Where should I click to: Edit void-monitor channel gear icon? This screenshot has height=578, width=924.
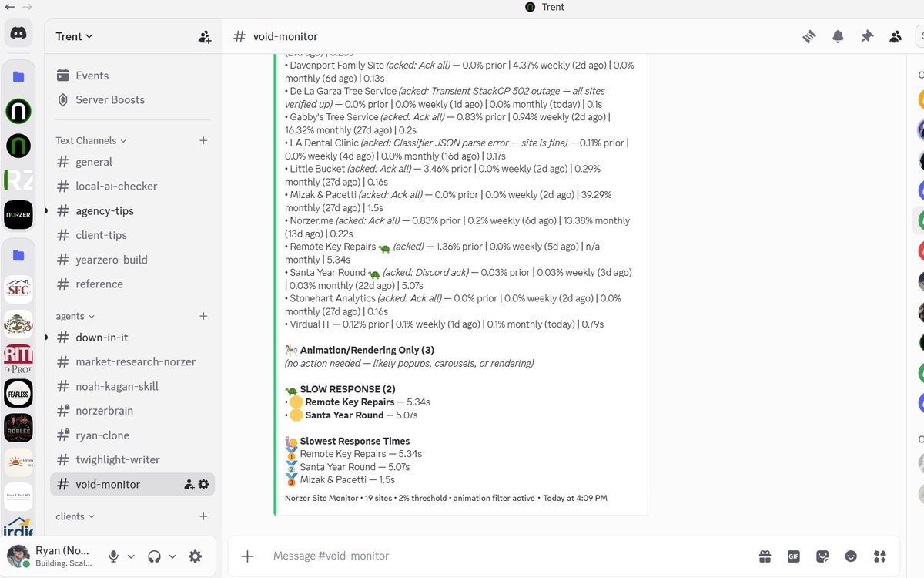click(203, 484)
